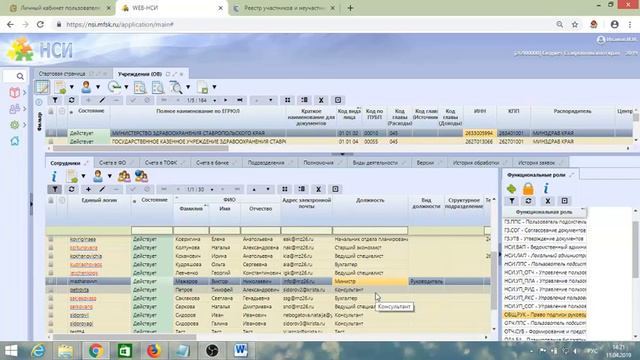Screen dimensions: 640x360
Task: Refresh the functional roles list
Action: tap(529, 201)
